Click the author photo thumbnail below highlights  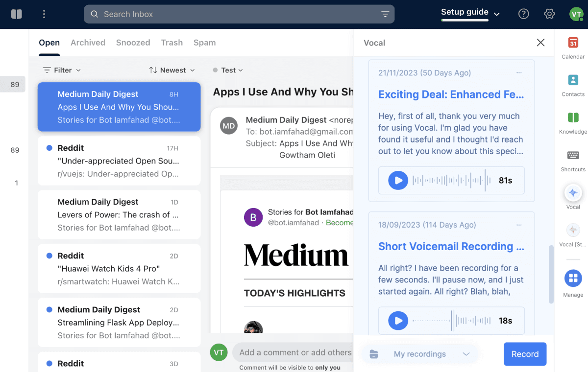253,327
